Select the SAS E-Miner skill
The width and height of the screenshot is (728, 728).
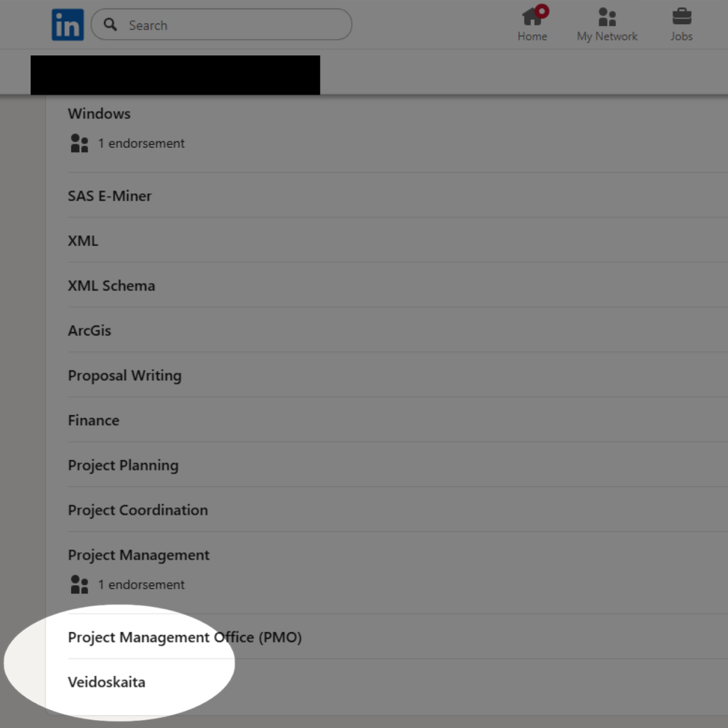(x=109, y=196)
